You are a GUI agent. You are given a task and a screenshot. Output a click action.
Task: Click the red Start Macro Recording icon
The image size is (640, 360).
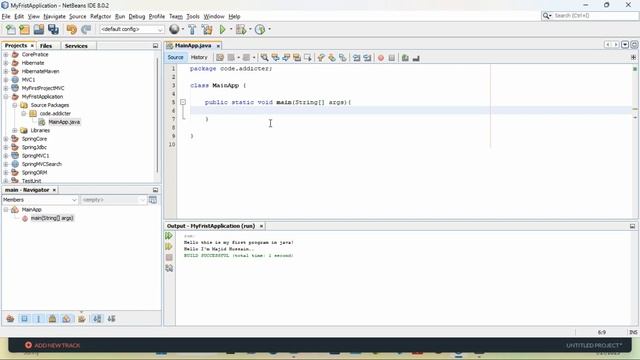coord(381,58)
